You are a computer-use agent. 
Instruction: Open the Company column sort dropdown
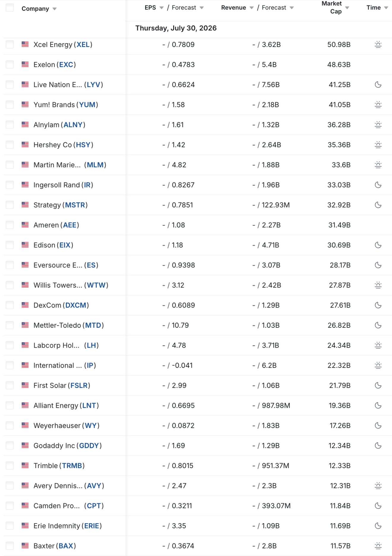click(x=54, y=9)
